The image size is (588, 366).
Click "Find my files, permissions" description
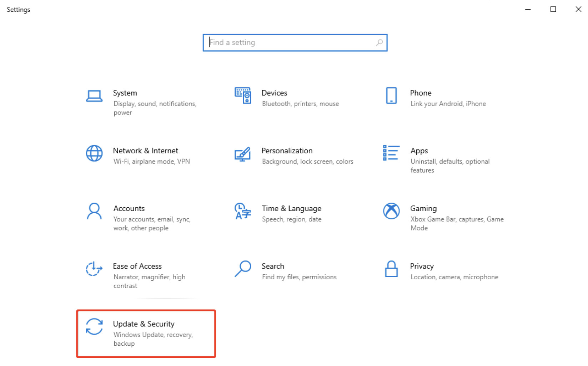pyautogui.click(x=299, y=277)
